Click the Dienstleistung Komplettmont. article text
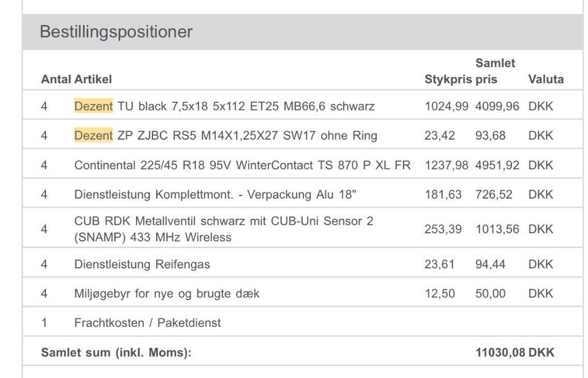Screen dimensions: 588x378 point(215,195)
